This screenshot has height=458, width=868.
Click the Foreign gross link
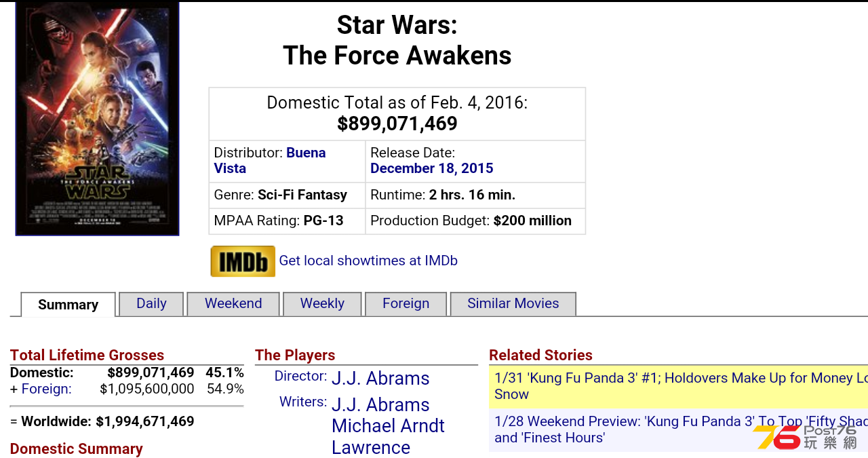pyautogui.click(x=46, y=389)
